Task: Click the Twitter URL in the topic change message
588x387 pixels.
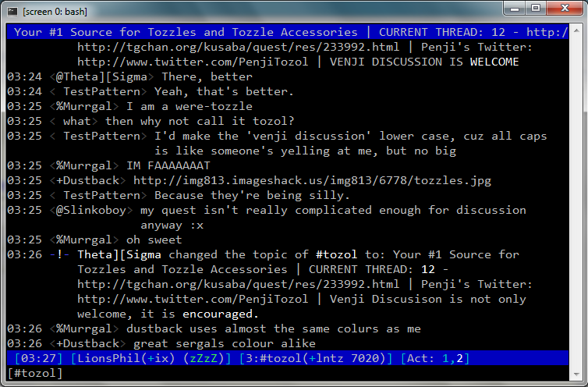Action: click(193, 299)
